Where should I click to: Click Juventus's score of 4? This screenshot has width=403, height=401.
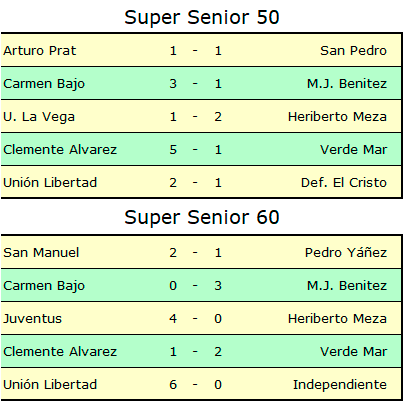point(173,319)
